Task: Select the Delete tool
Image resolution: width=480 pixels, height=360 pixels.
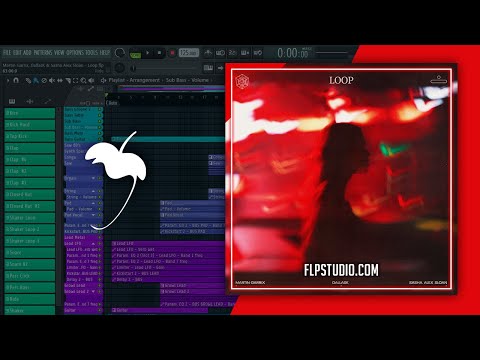Action: click(44, 80)
